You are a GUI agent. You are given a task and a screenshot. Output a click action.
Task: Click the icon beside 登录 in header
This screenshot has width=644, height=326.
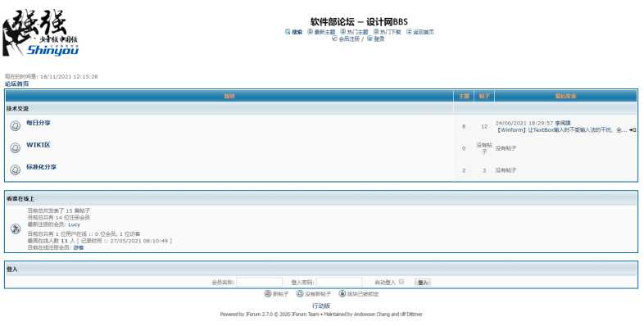[x=370, y=38]
